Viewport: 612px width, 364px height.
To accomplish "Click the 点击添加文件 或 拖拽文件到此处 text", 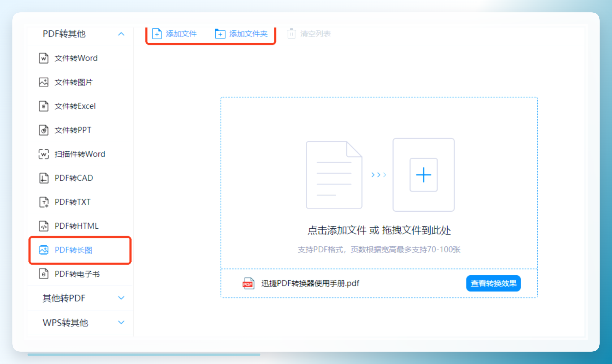I will pyautogui.click(x=379, y=230).
